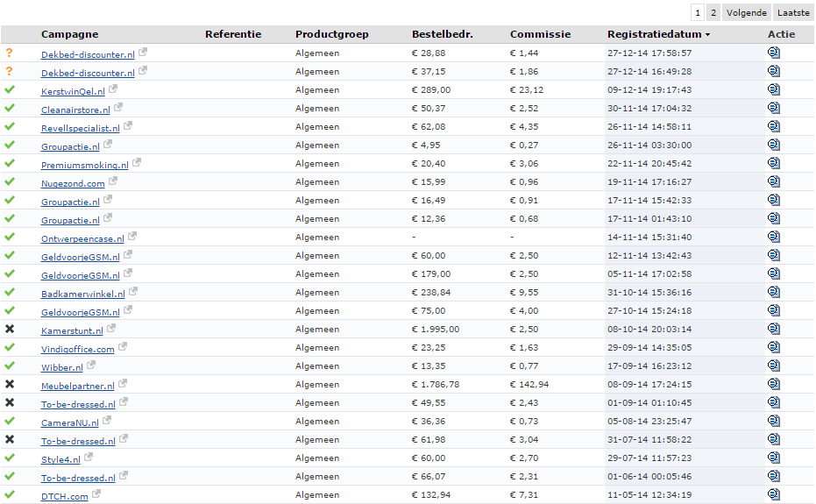Open action icon in the Badkamerwinkel.nl row
The image size is (816, 504).
pos(773,292)
